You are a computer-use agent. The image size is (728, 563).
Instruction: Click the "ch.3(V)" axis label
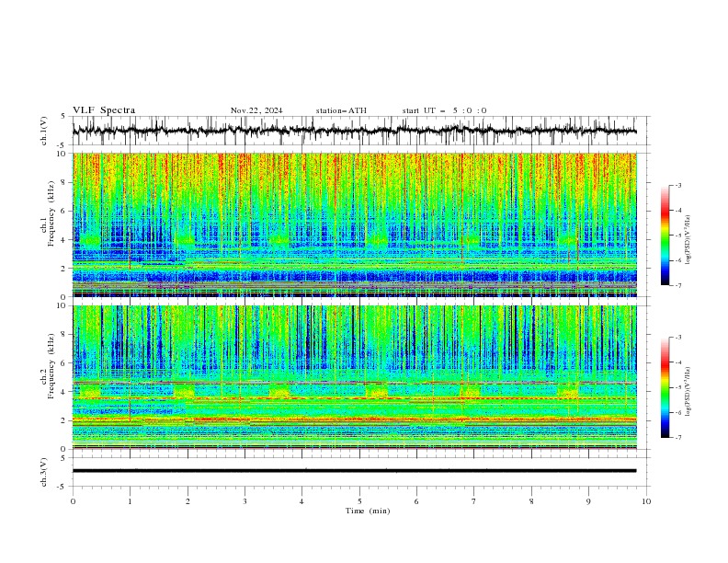pyautogui.click(x=44, y=472)
